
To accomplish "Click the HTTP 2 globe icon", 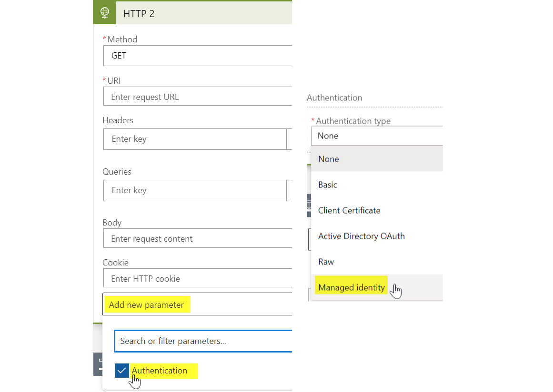I will pos(105,13).
